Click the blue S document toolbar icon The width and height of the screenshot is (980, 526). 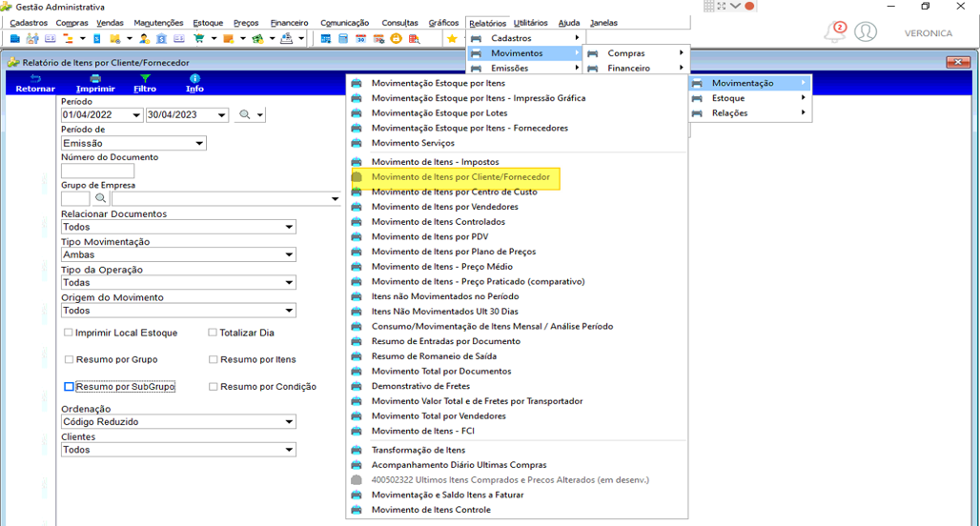click(97, 39)
